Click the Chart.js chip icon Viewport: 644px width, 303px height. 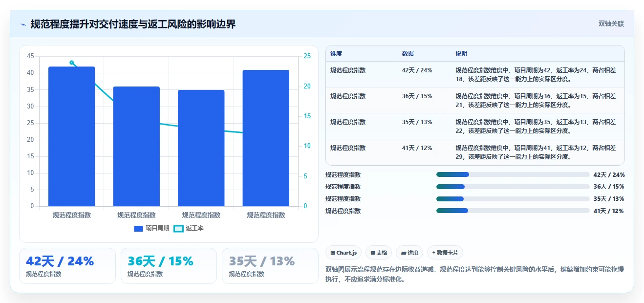tap(333, 253)
